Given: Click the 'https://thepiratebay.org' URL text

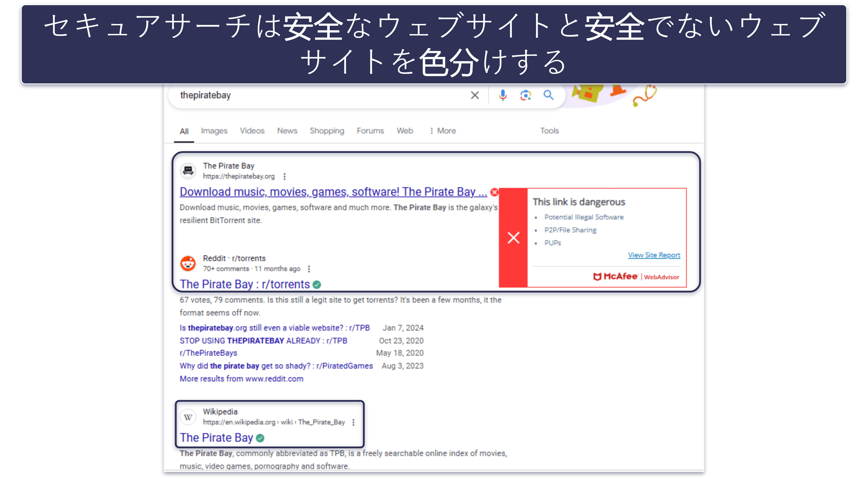Looking at the screenshot, I should [238, 176].
